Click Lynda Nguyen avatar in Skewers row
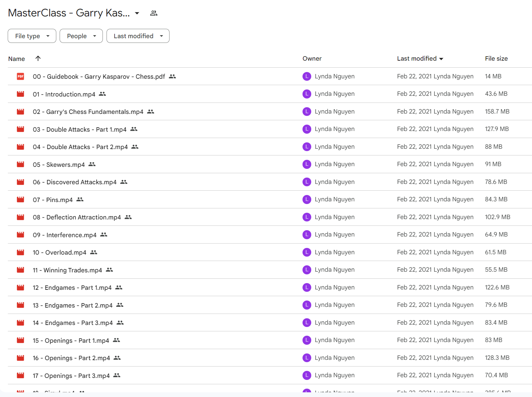 307,164
